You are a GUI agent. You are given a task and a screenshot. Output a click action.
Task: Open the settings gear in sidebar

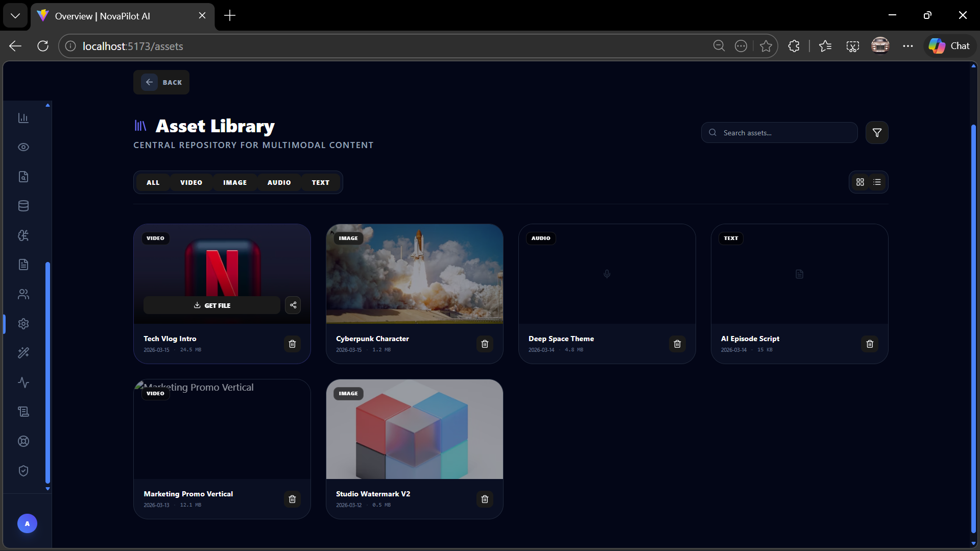(x=23, y=324)
